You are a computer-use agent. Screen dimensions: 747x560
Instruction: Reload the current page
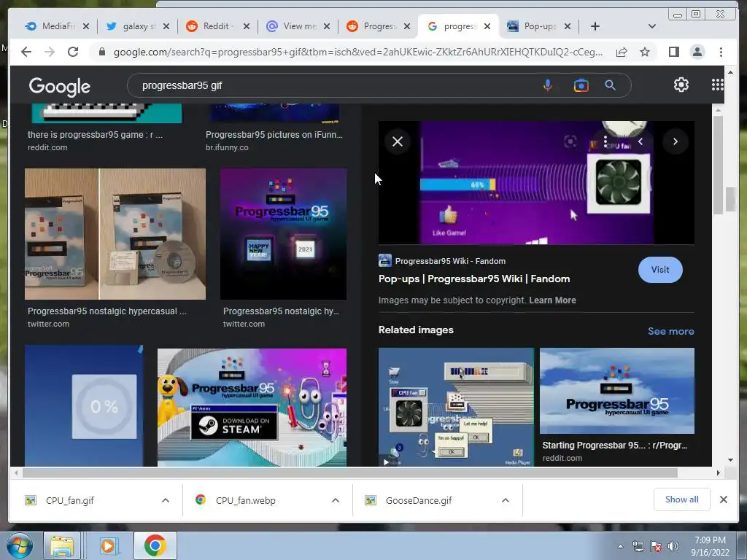click(73, 52)
